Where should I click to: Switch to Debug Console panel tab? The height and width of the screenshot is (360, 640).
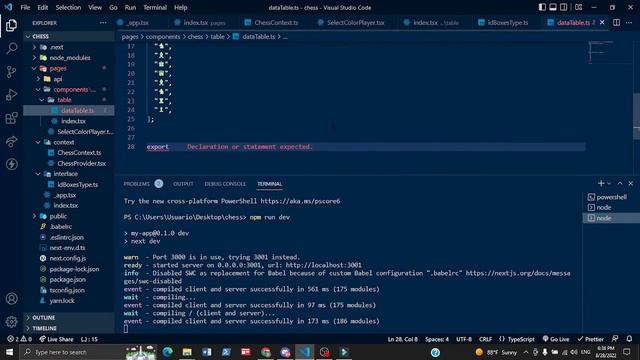click(x=225, y=184)
